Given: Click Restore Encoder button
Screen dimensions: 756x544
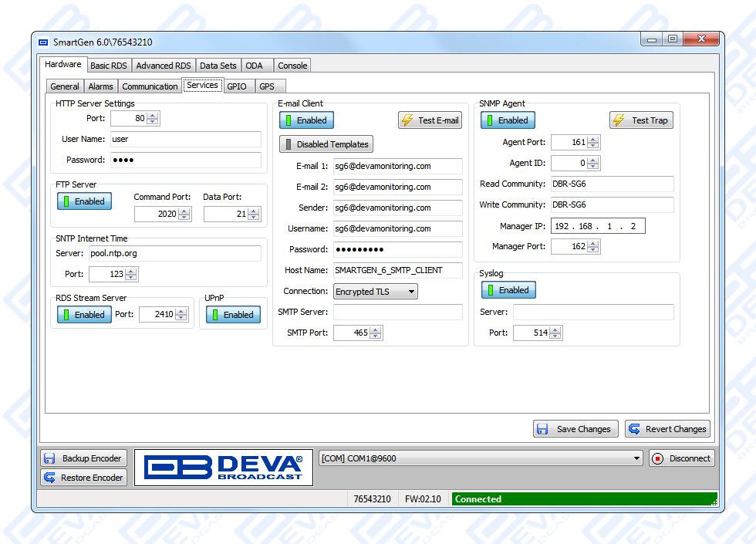Looking at the screenshot, I should click(x=83, y=478).
